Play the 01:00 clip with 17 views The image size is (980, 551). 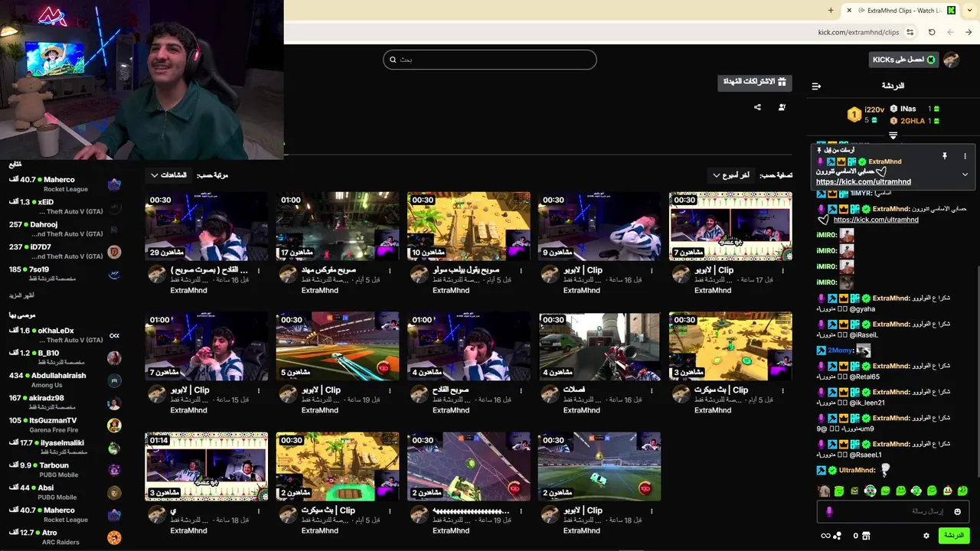click(338, 227)
